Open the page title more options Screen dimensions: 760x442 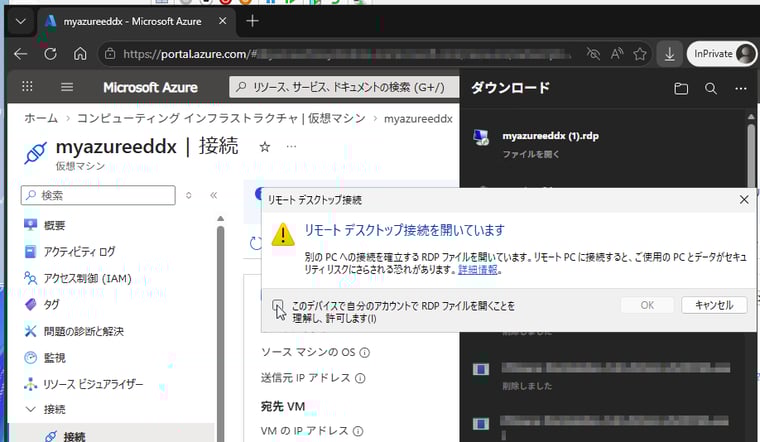291,146
